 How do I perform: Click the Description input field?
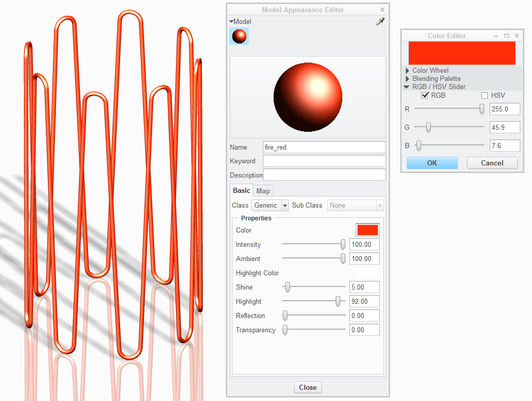(324, 175)
